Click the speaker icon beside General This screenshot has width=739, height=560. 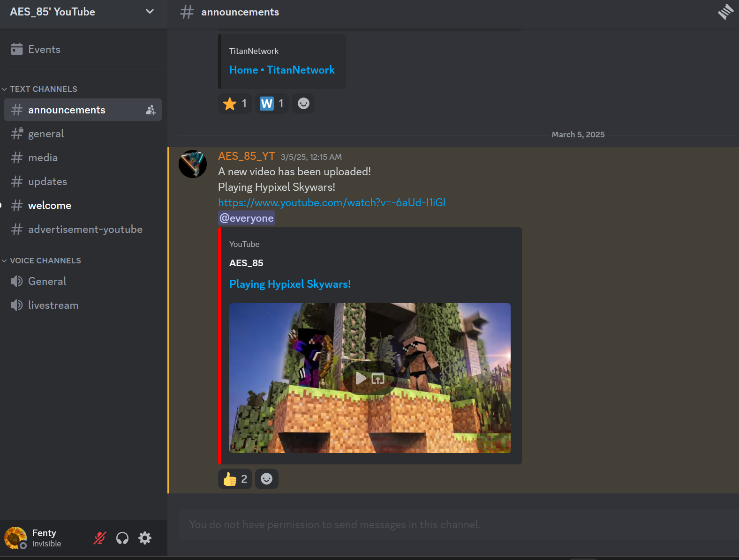click(x=17, y=281)
